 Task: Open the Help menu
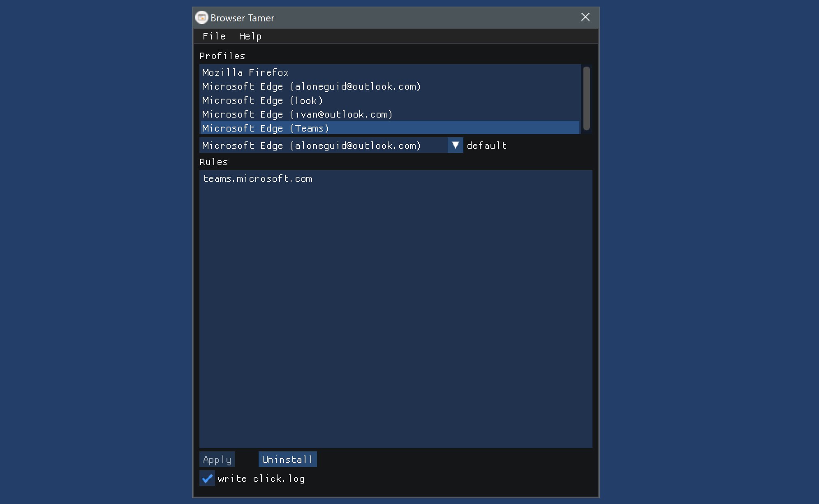[x=250, y=36]
